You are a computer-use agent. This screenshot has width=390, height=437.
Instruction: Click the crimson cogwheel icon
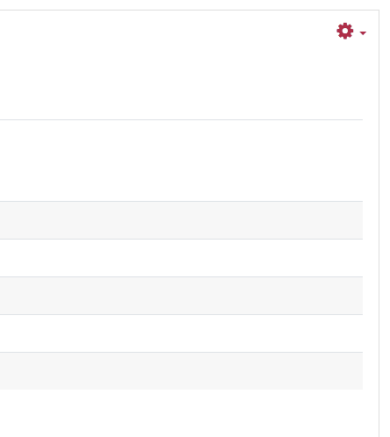click(345, 31)
